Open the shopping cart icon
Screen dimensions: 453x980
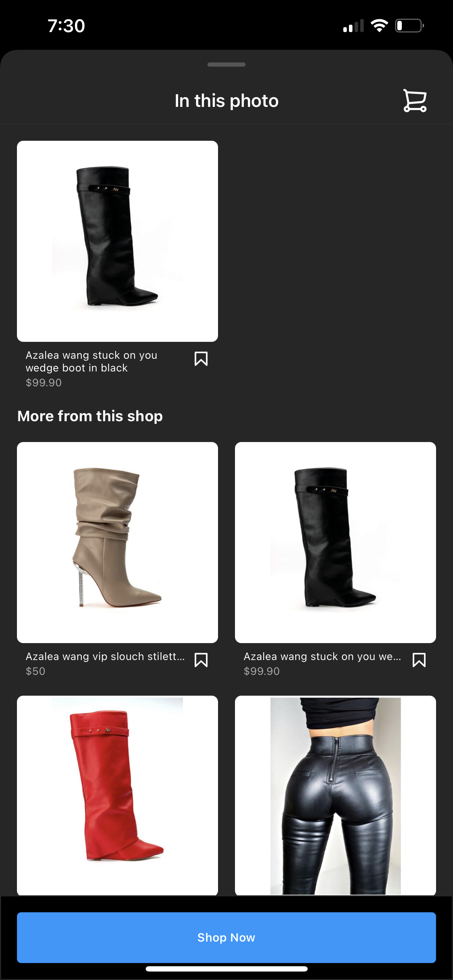point(415,101)
